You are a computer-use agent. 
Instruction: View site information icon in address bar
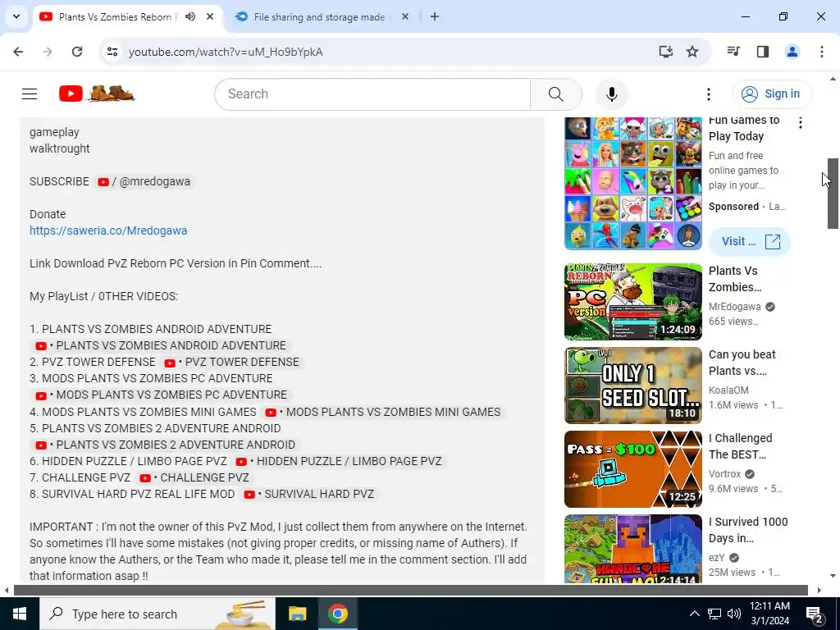point(112,52)
